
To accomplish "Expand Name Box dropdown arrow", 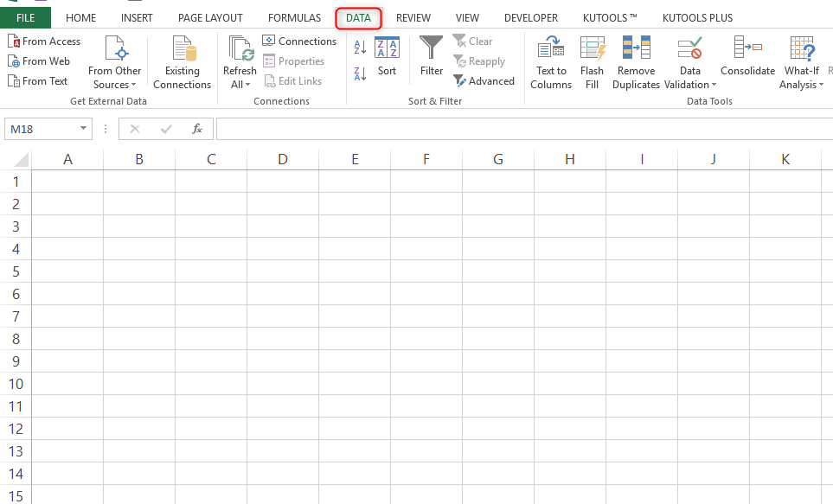I will click(x=83, y=129).
